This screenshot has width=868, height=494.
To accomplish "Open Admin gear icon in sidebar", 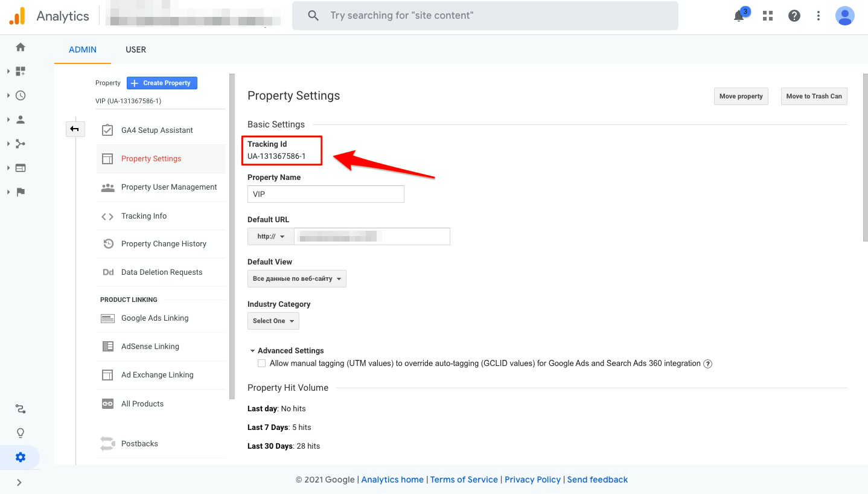I will coord(21,457).
